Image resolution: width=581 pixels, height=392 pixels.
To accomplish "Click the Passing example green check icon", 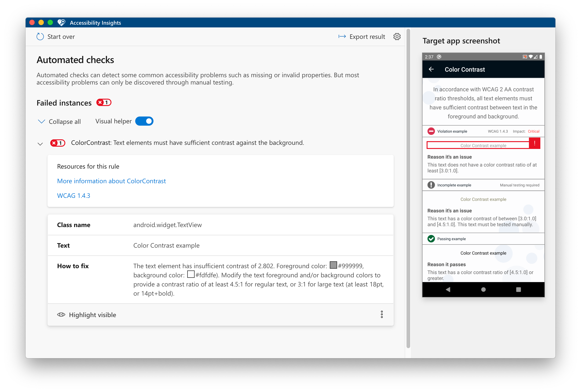I will point(431,239).
